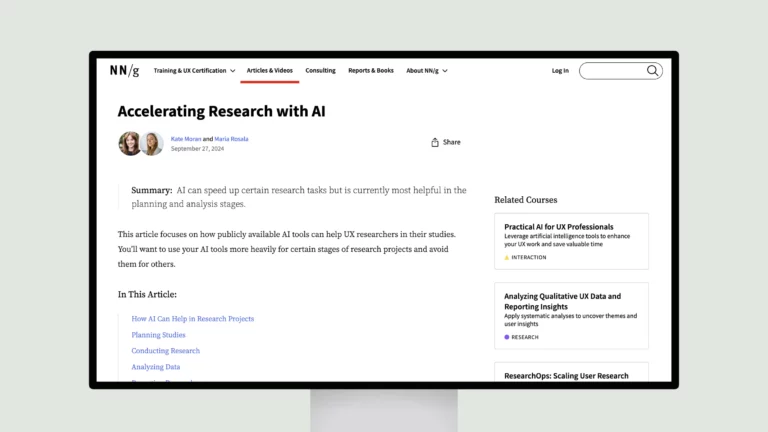Expand the About NN/g dropdown chevron
This screenshot has height=432, width=768.
[x=445, y=71]
